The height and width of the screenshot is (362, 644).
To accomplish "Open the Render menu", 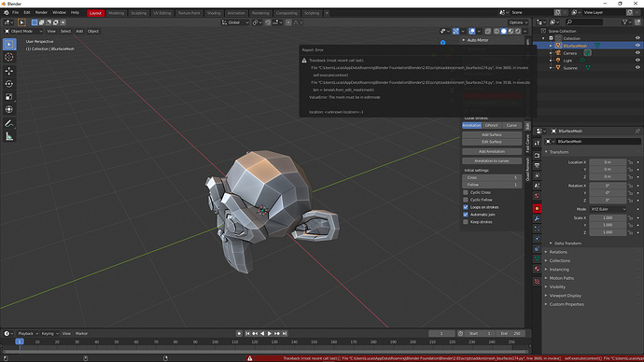I will point(41,13).
